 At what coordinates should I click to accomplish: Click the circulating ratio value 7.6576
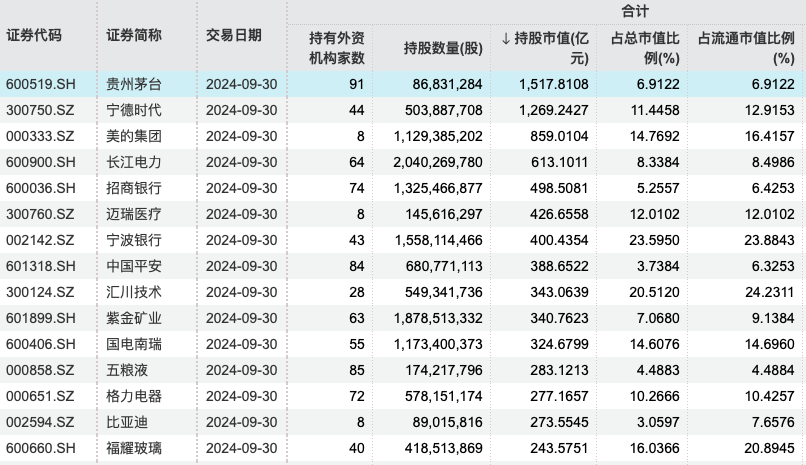773,422
